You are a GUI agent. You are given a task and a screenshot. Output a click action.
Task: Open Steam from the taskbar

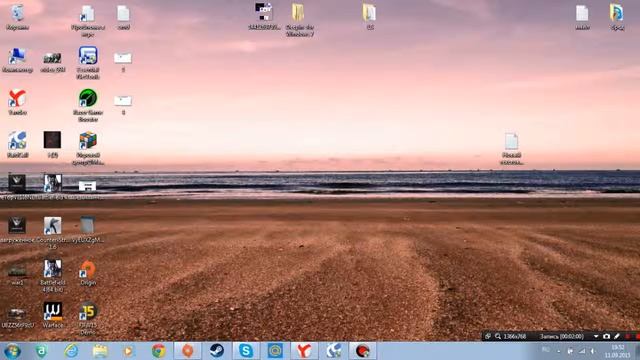click(217, 351)
